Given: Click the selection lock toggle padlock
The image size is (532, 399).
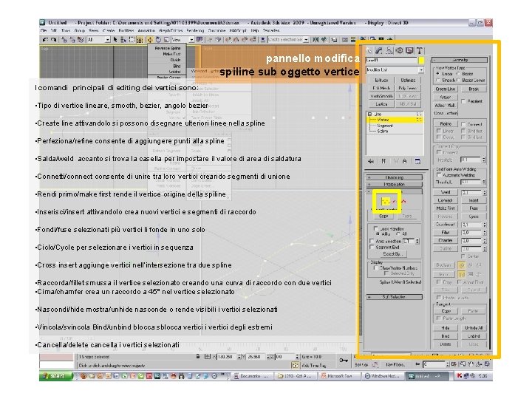Looking at the screenshot, I should pos(198,357).
